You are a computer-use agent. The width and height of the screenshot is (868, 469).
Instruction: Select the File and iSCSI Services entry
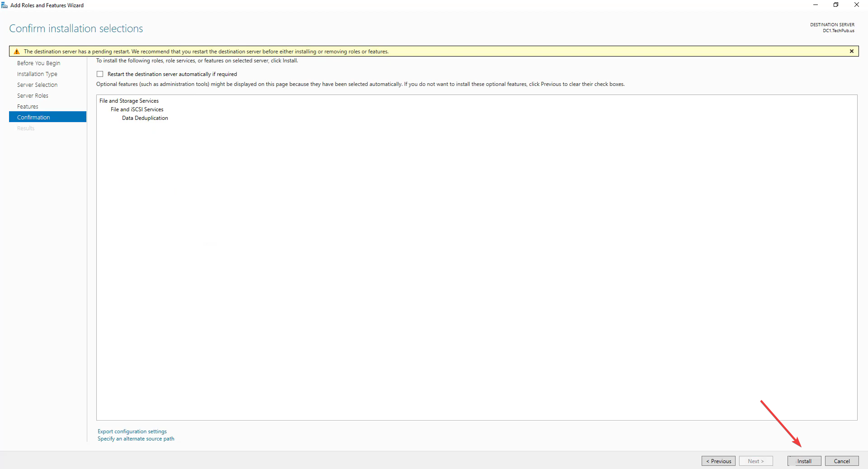point(137,109)
